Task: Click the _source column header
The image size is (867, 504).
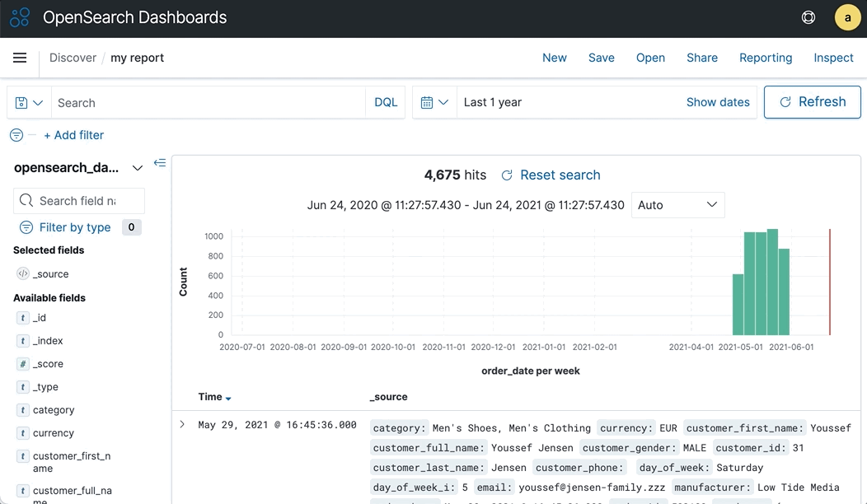Action: click(389, 397)
